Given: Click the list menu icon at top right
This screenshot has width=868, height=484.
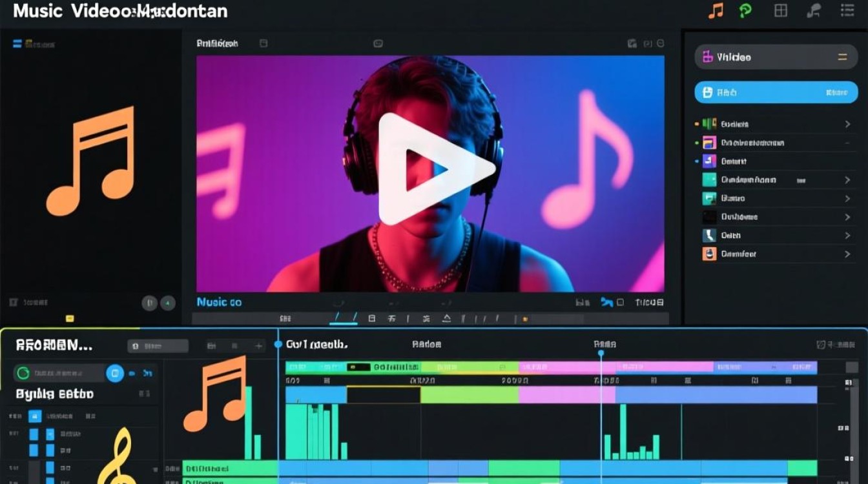Looking at the screenshot, I should pyautogui.click(x=847, y=10).
